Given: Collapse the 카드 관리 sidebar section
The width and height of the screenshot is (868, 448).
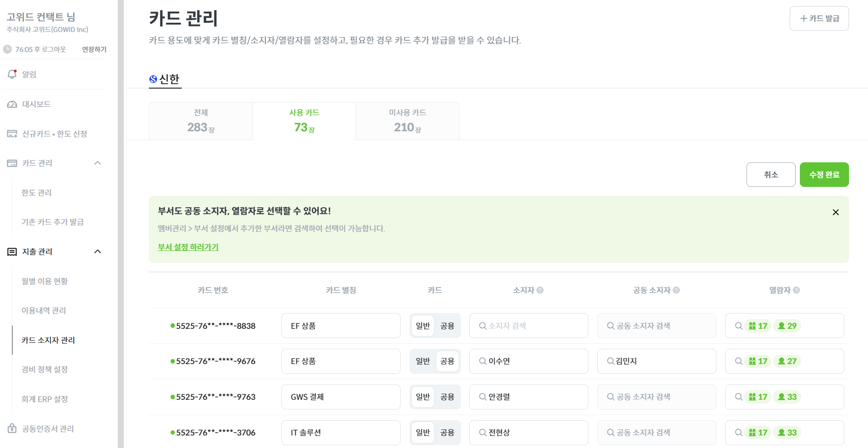Looking at the screenshot, I should [97, 163].
